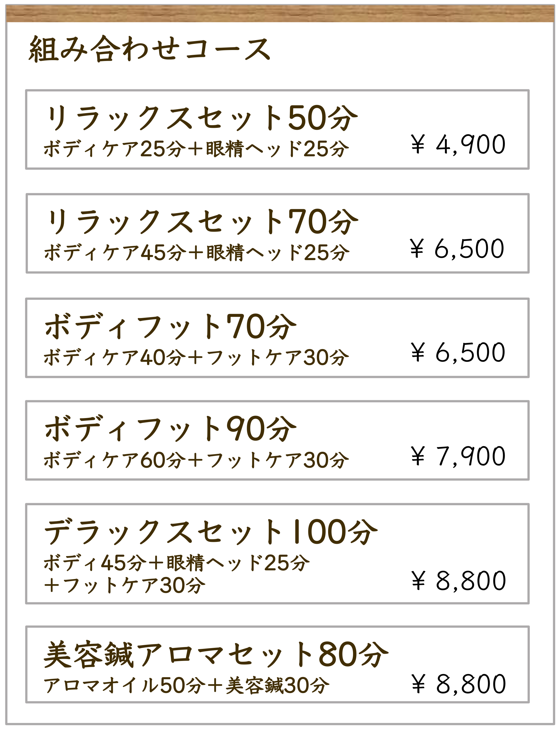560x731 pixels.
Task: Click the ボディケア45分+眼精ヘッド25分 description
Action: (x=197, y=252)
